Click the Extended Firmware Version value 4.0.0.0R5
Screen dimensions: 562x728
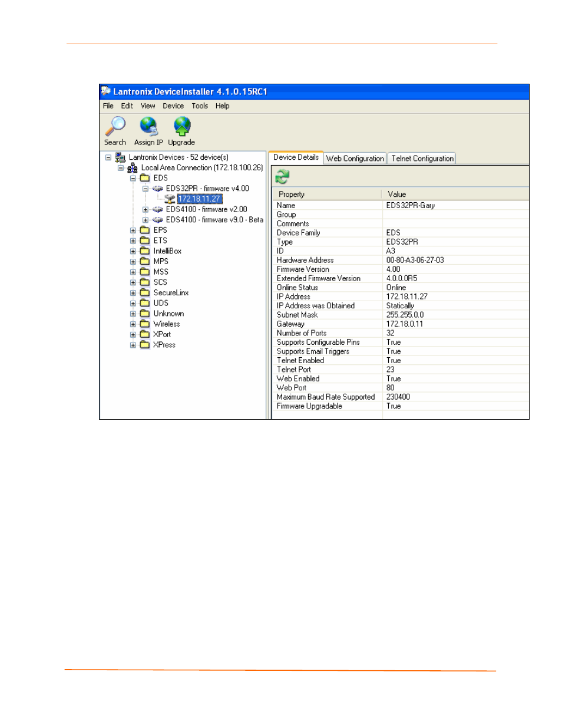tap(402, 279)
